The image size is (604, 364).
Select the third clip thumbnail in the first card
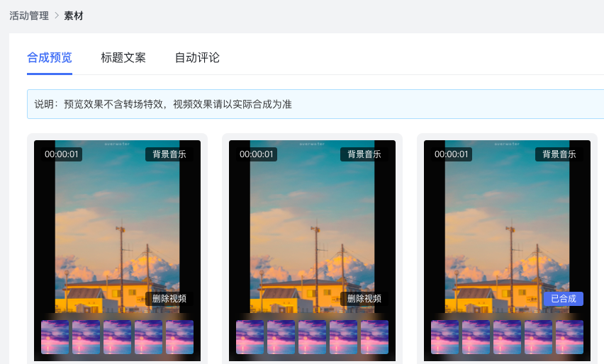(x=118, y=337)
